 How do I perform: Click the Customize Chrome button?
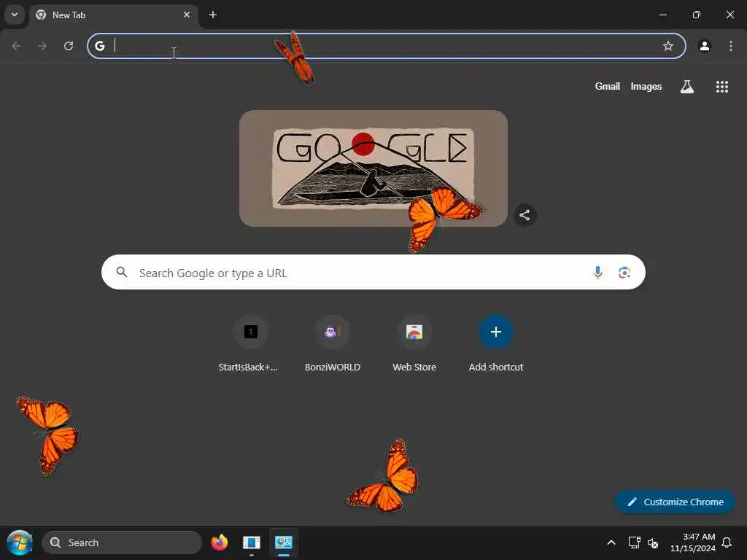click(x=675, y=502)
